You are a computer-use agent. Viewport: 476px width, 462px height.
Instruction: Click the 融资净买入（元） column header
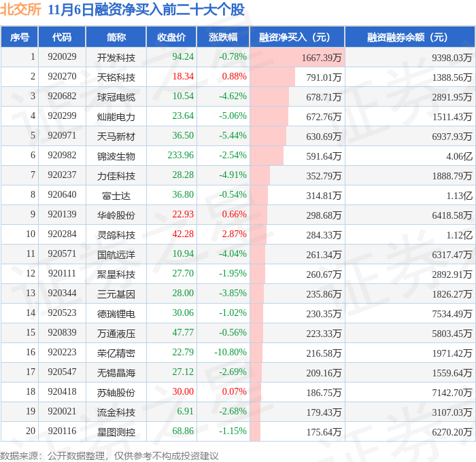coord(297,37)
